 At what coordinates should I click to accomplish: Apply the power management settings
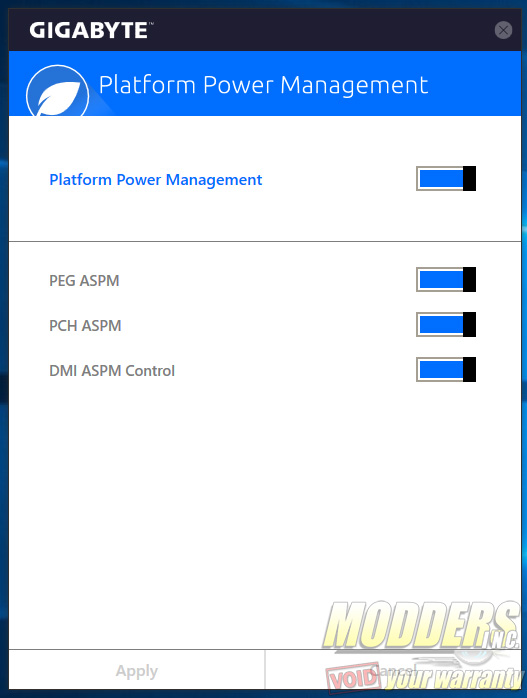coord(137,670)
